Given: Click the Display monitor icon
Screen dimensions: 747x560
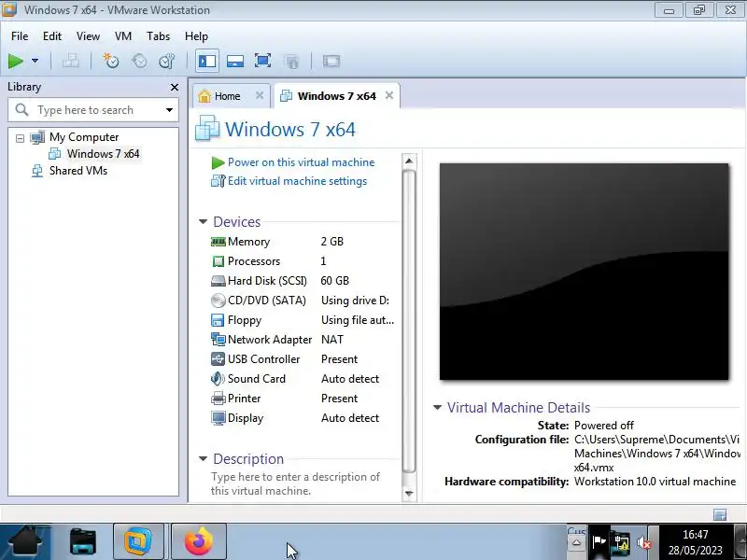Looking at the screenshot, I should click(x=218, y=418).
